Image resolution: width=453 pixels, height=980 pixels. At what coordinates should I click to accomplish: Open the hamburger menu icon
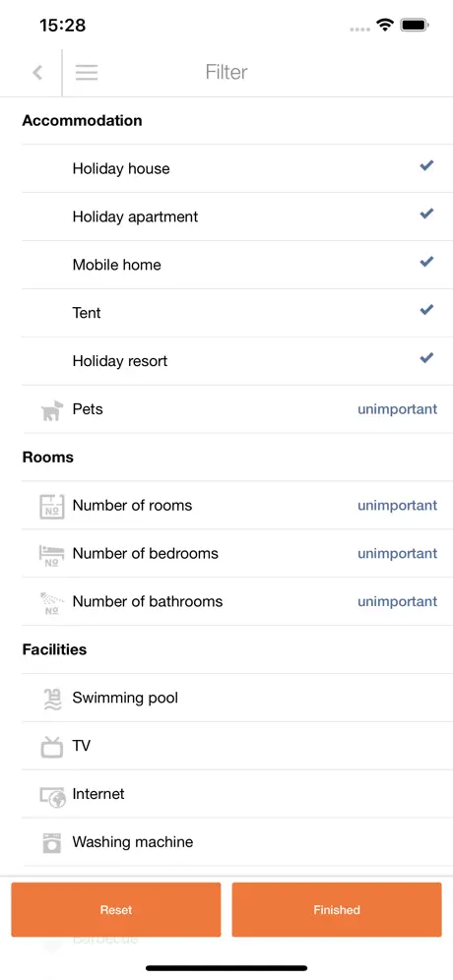(87, 73)
